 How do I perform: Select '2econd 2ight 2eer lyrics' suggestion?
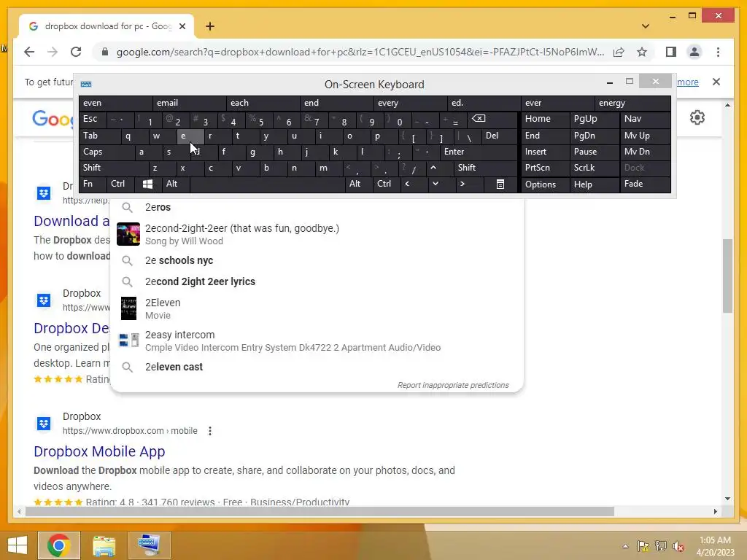click(x=317, y=281)
